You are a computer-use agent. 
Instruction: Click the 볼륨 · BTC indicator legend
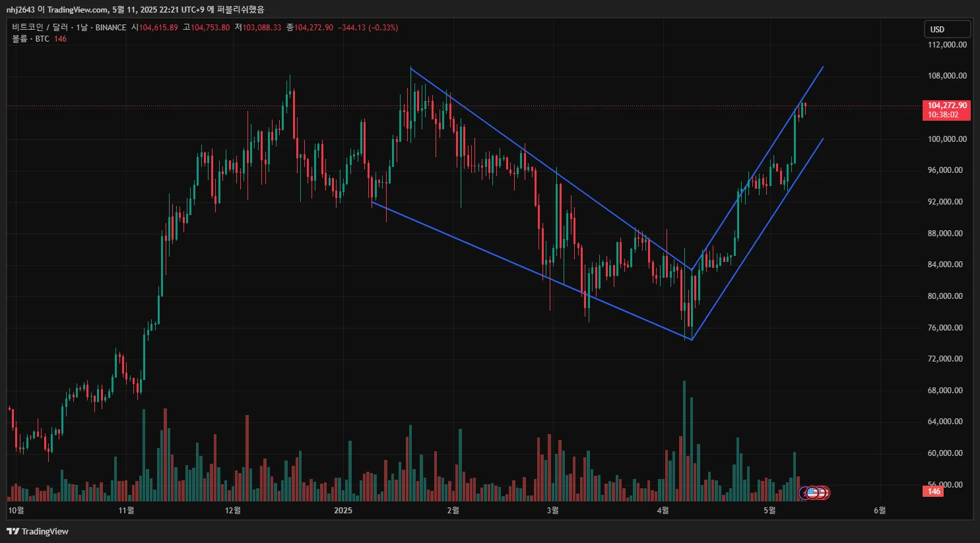click(x=30, y=39)
